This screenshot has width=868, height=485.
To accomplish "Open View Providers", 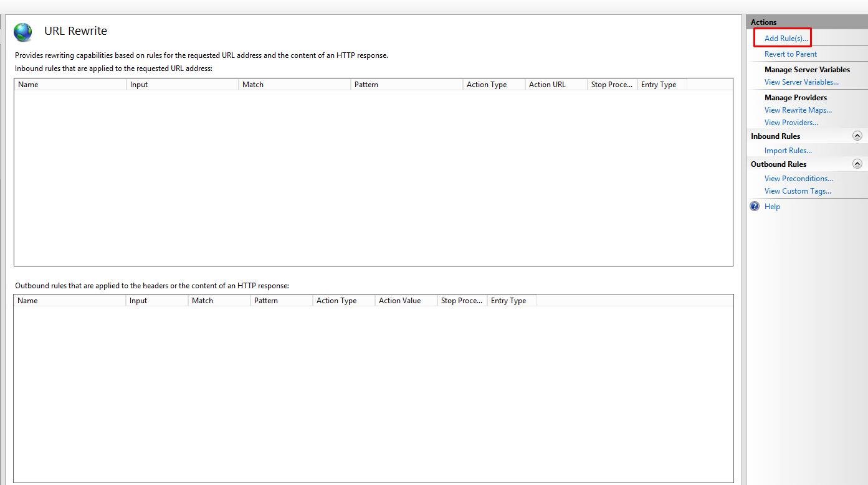I will pyautogui.click(x=791, y=122).
